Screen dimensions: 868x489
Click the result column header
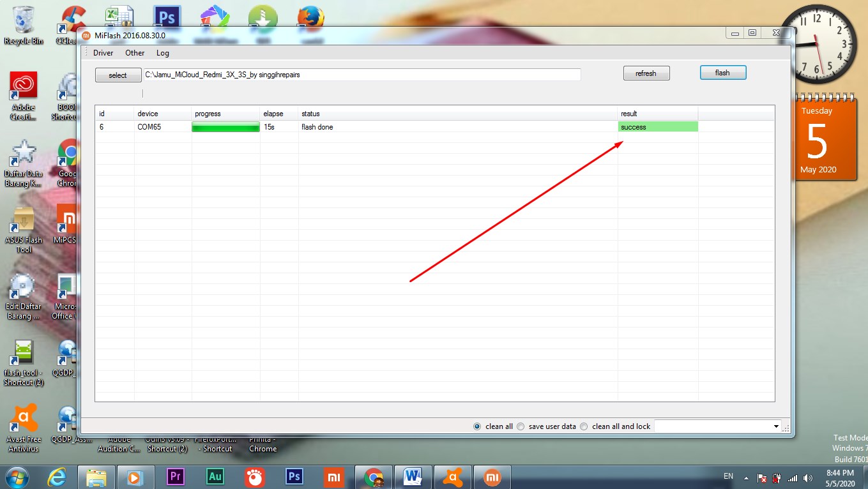pos(658,114)
